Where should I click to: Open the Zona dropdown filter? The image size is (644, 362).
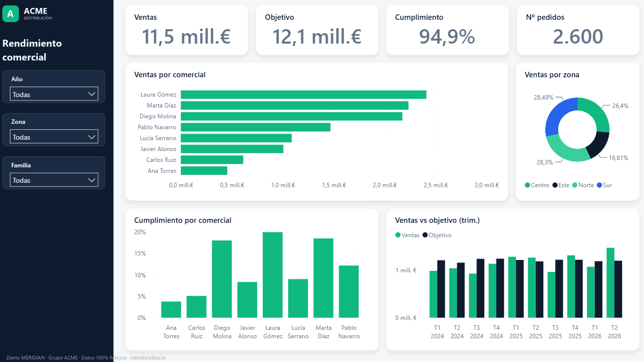(54, 137)
